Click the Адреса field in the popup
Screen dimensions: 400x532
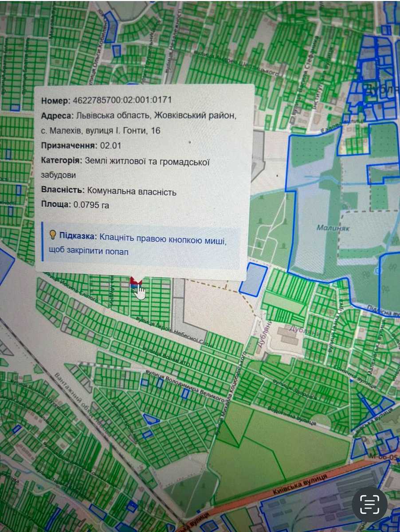coord(139,123)
